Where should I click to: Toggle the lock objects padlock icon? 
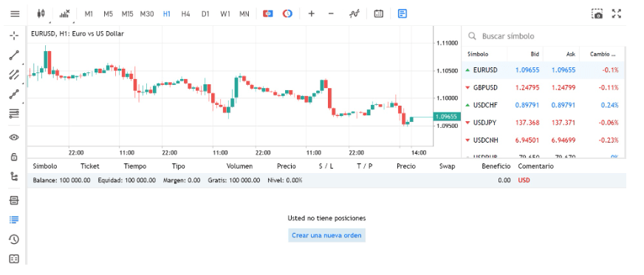point(14,157)
